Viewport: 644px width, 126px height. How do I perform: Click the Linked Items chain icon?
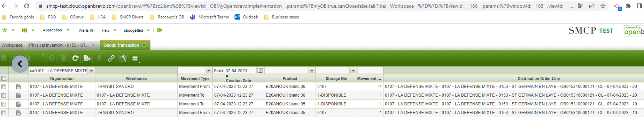[111, 58]
